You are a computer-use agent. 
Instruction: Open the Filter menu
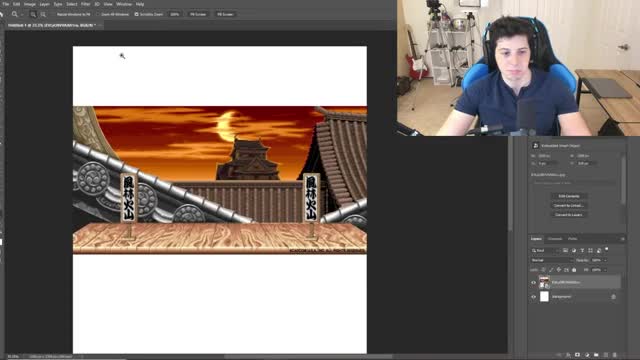(85, 4)
